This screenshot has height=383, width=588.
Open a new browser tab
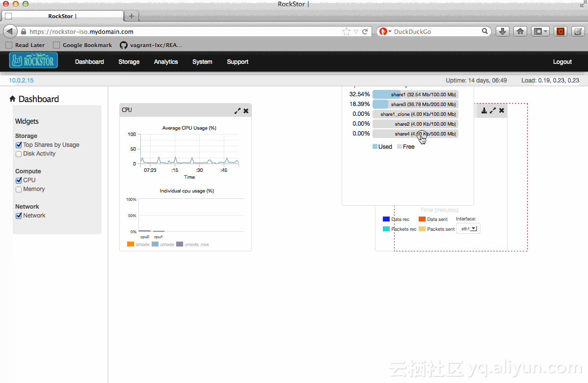coord(131,16)
